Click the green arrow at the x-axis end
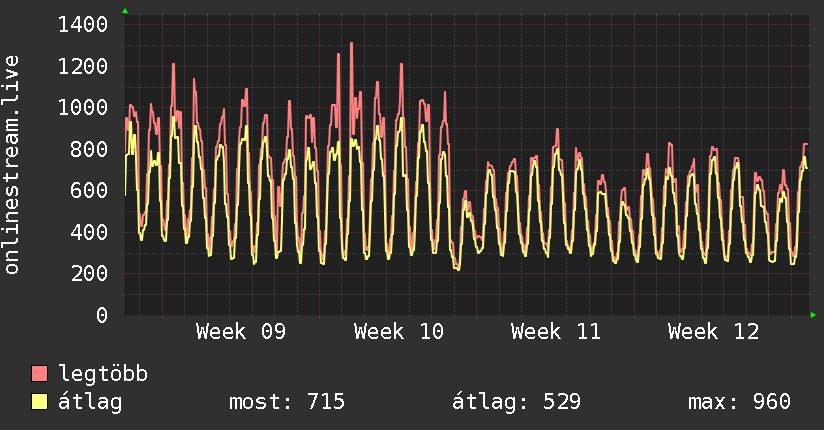 point(813,315)
